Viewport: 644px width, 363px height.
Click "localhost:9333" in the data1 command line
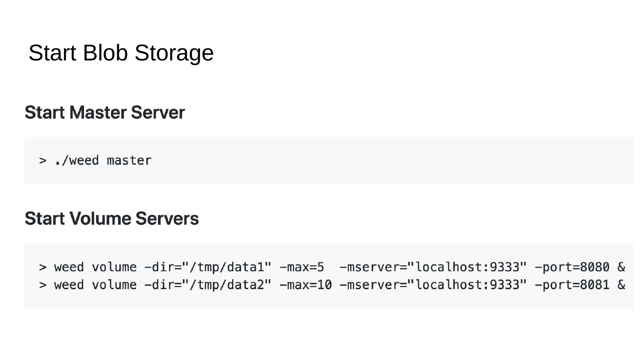pyautogui.click(x=467, y=267)
